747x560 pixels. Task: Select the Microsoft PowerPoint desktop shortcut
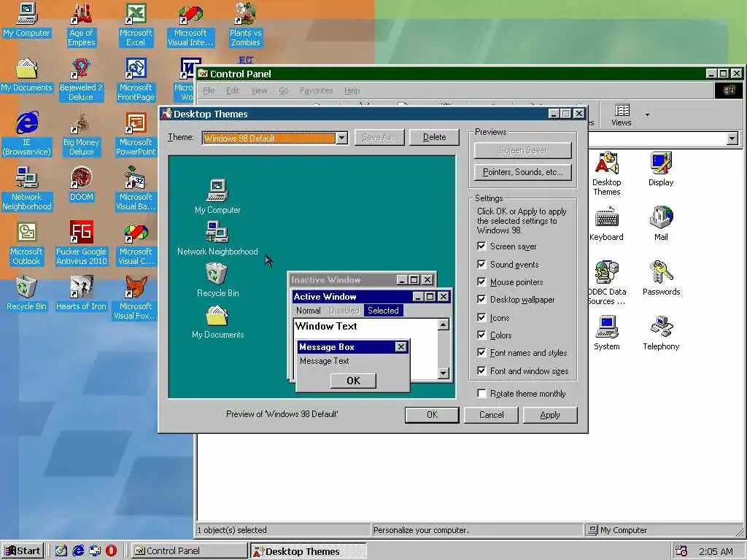(x=136, y=134)
